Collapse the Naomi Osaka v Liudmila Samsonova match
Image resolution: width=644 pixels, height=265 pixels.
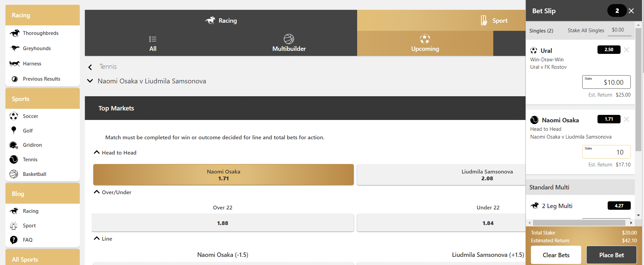coord(90,81)
